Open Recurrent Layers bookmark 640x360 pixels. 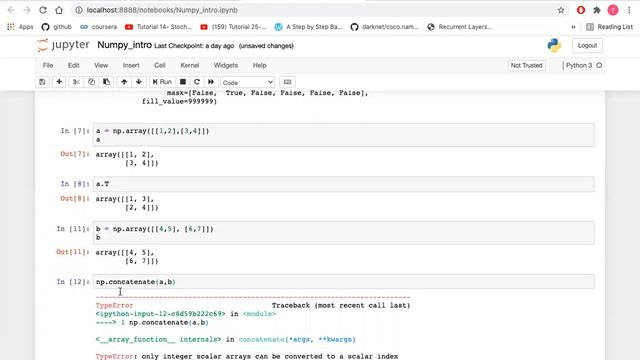click(x=459, y=27)
